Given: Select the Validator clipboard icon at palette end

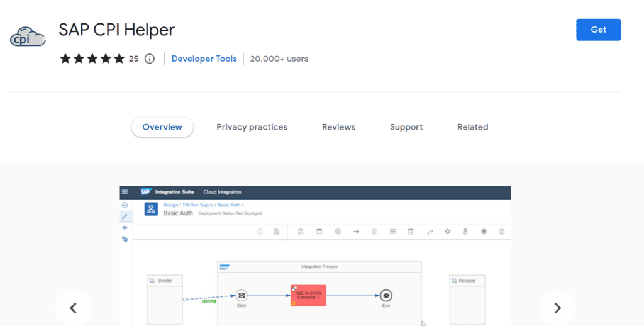Looking at the screenshot, I should coord(502,232).
